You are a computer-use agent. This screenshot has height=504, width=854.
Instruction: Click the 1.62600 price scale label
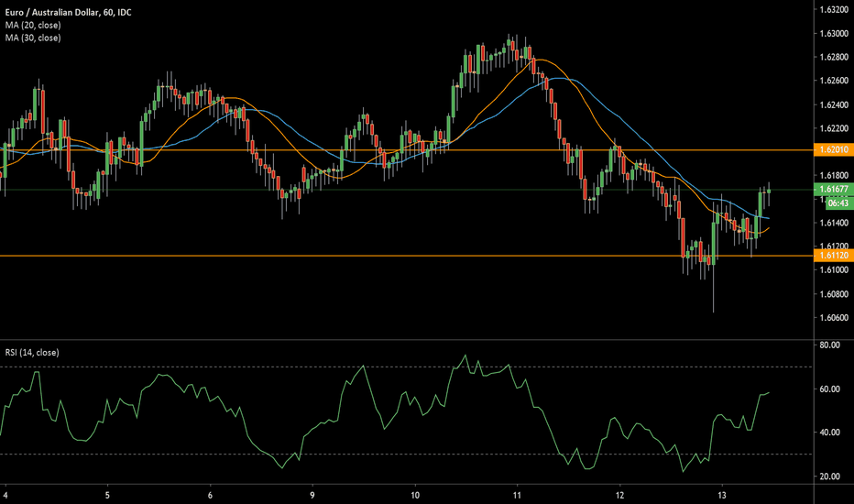pyautogui.click(x=833, y=81)
